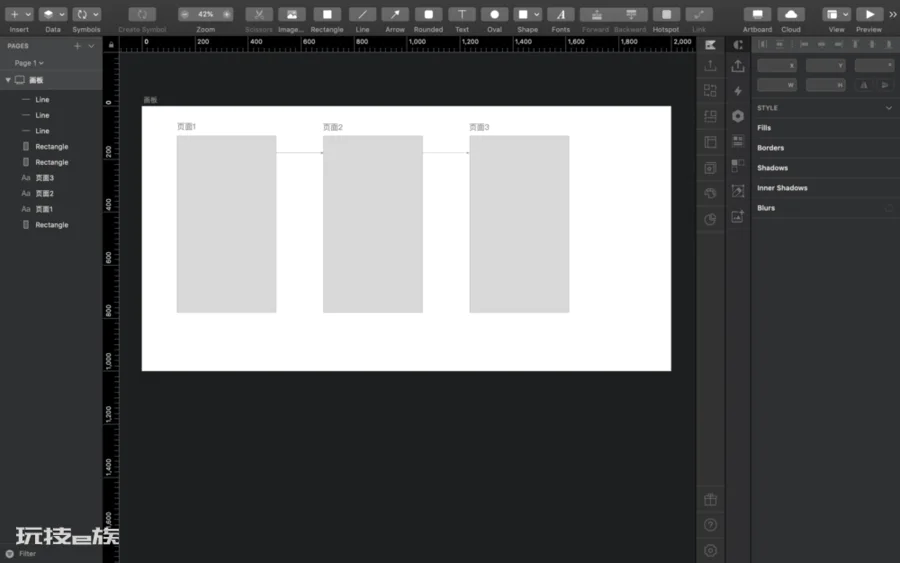The height and width of the screenshot is (563, 900).
Task: Expand the Page 1 page selector
Action: click(x=29, y=63)
